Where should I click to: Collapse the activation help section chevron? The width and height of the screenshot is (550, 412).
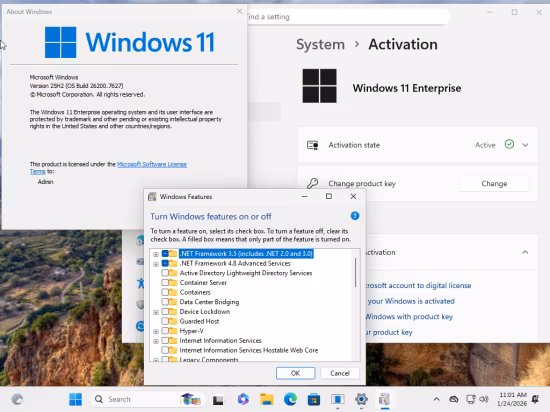(x=525, y=252)
